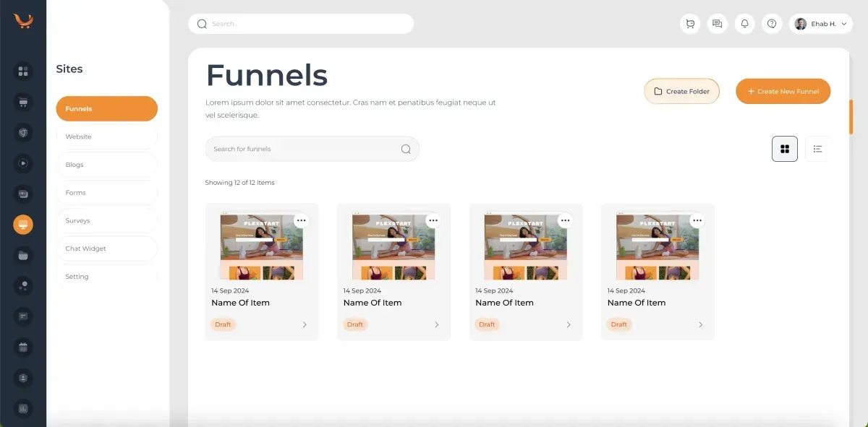868x427 pixels.
Task: Open three-dot menu on first funnel card
Action: coord(301,220)
